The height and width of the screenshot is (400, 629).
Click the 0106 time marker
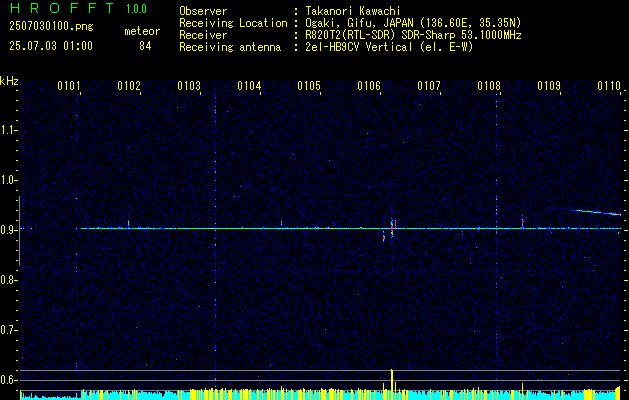pos(369,85)
